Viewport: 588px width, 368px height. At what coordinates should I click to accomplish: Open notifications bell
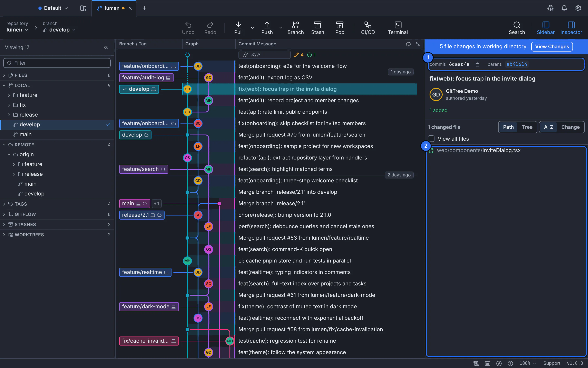(564, 8)
